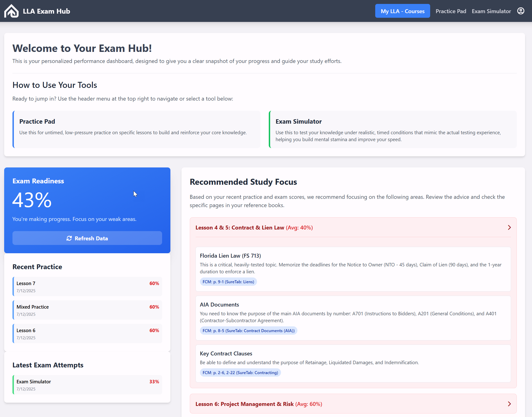Open the user profile icon
The width and height of the screenshot is (532, 417).
tap(520, 11)
